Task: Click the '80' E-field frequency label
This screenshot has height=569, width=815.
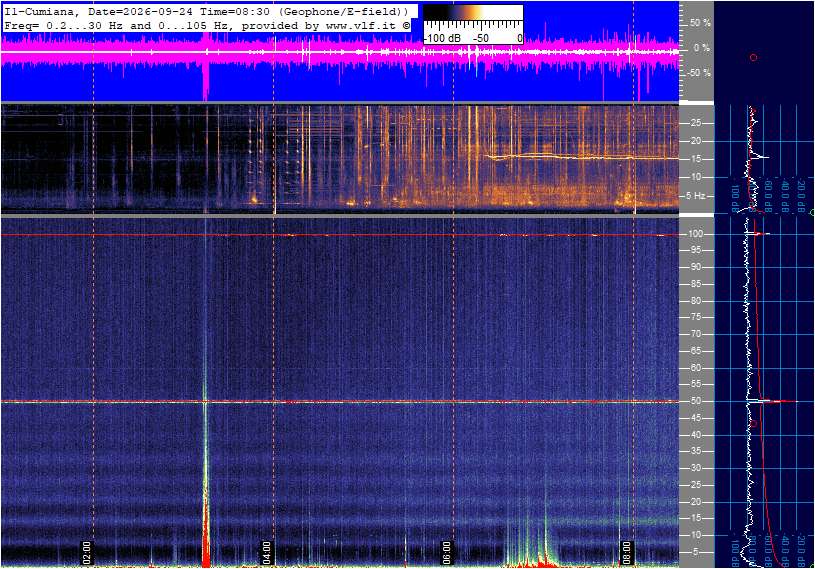Action: 695,301
